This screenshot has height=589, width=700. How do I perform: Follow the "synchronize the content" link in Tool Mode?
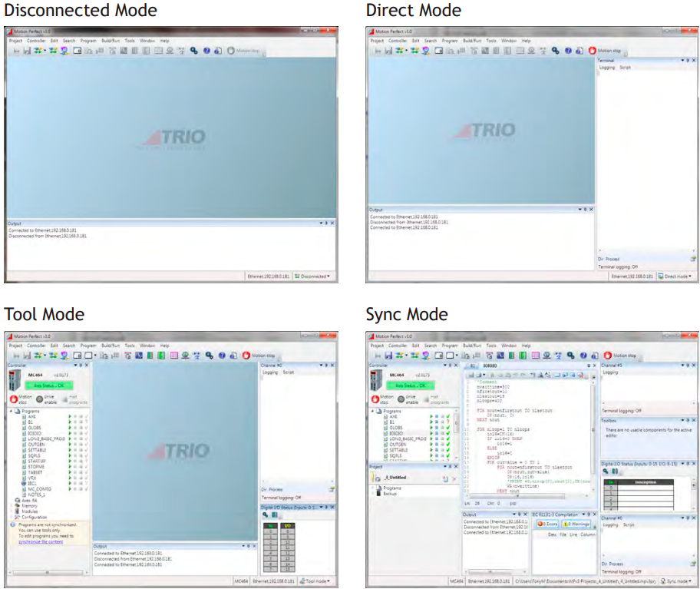point(41,541)
